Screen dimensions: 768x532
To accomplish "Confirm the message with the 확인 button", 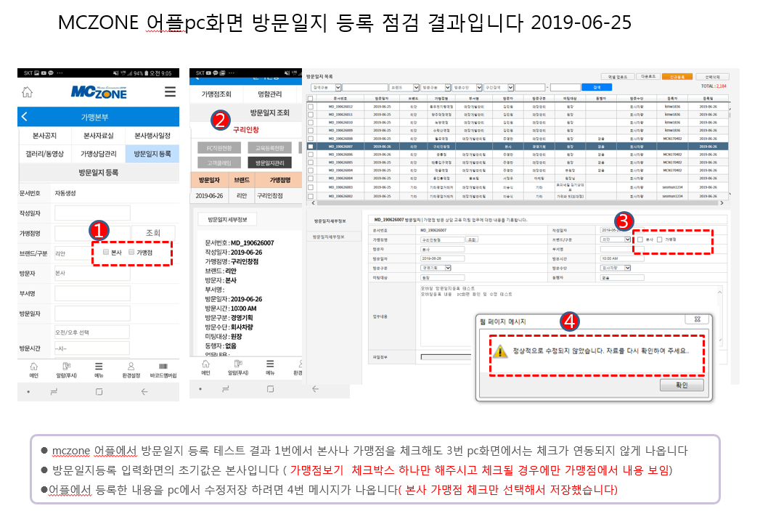I will [x=682, y=385].
